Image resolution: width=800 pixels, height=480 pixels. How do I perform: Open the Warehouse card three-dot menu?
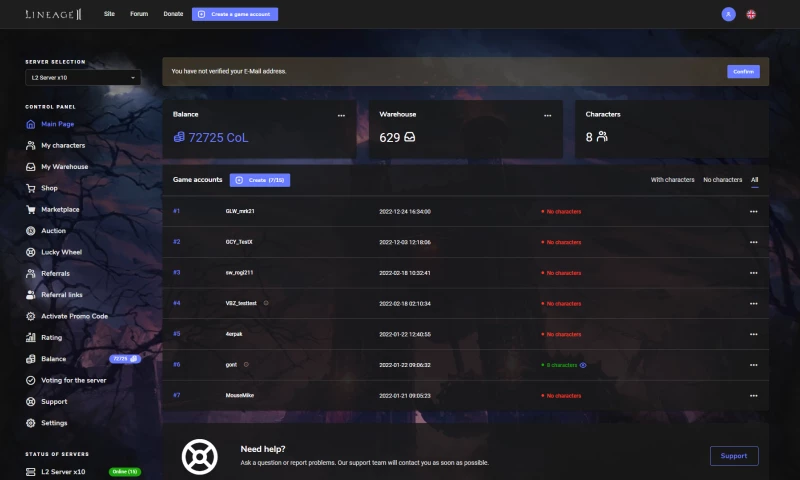(547, 115)
